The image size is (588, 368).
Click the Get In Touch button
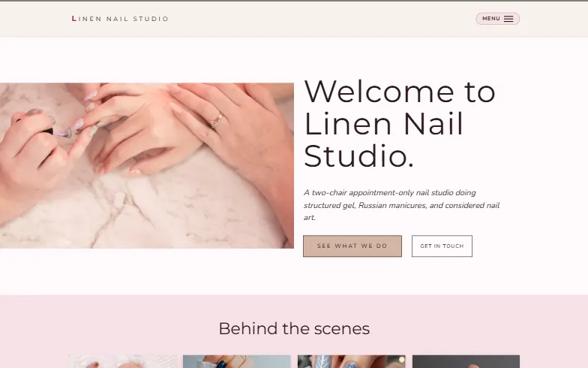(x=442, y=246)
